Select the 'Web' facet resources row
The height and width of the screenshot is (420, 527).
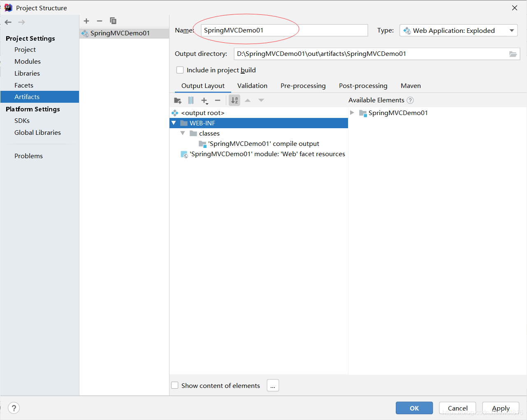pyautogui.click(x=259, y=154)
